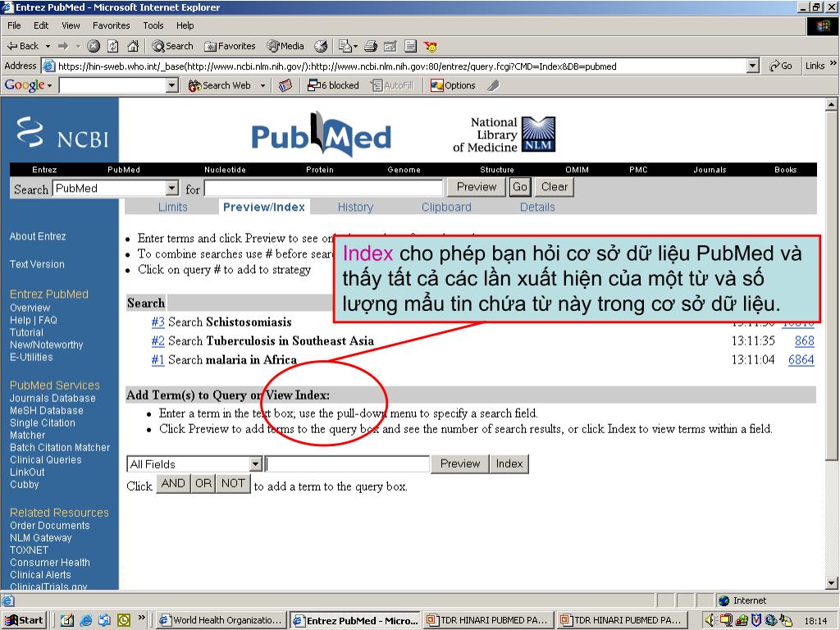
Task: Open the Edit menu
Action: tap(41, 25)
